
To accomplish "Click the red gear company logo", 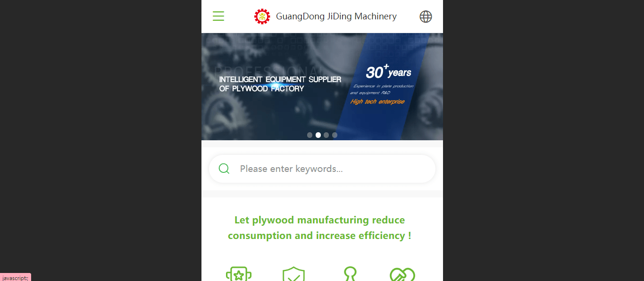I will [262, 17].
